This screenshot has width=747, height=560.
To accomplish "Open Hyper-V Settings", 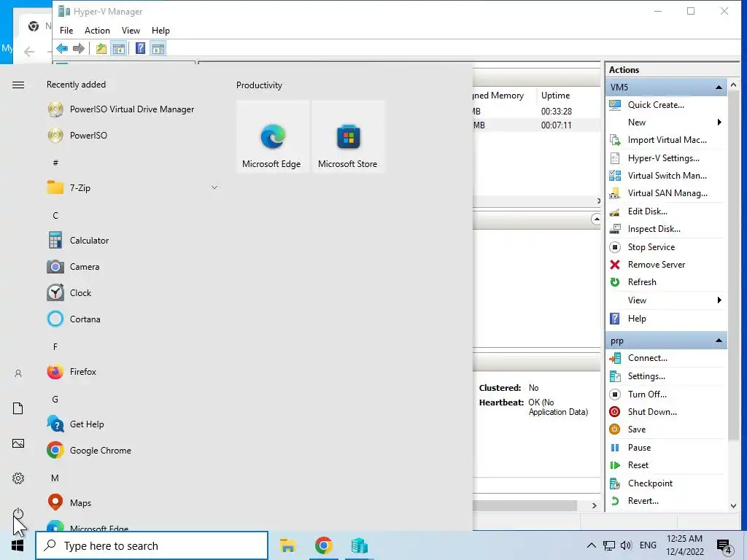I will 663,158.
